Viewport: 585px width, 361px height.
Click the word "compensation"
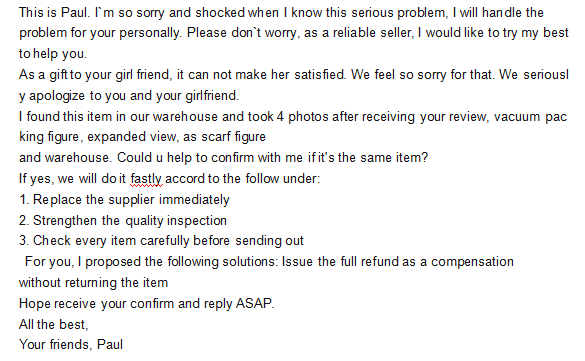(x=472, y=262)
